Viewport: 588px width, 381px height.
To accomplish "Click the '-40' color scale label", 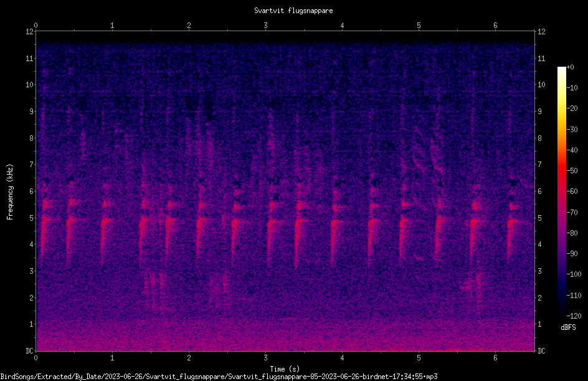I will coord(572,150).
